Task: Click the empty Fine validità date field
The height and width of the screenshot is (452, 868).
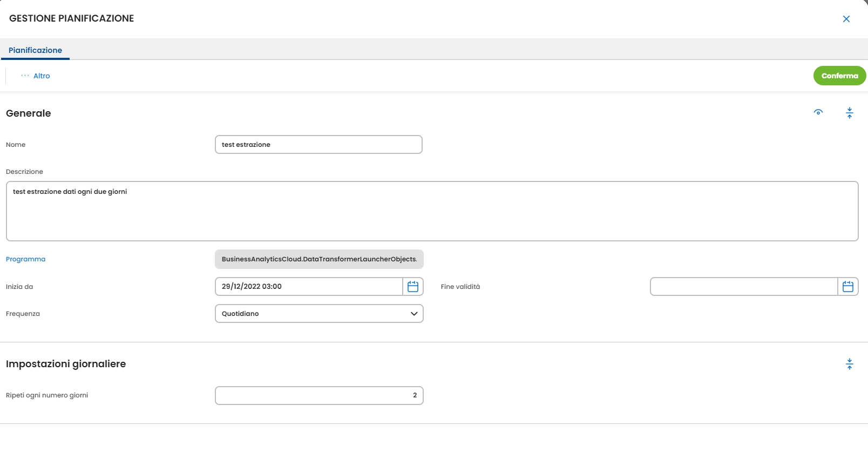Action: (x=744, y=287)
